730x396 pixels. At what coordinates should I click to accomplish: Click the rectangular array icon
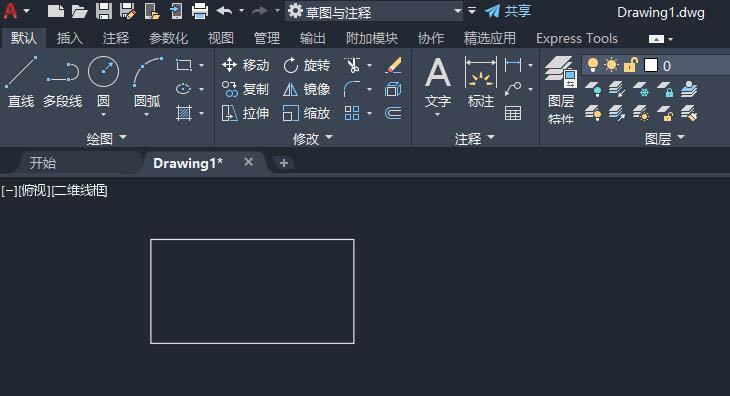click(x=352, y=113)
